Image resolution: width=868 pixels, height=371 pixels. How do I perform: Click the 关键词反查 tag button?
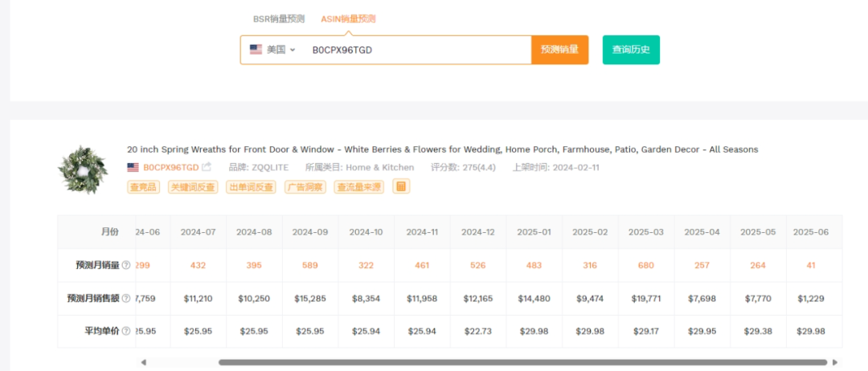pyautogui.click(x=194, y=187)
